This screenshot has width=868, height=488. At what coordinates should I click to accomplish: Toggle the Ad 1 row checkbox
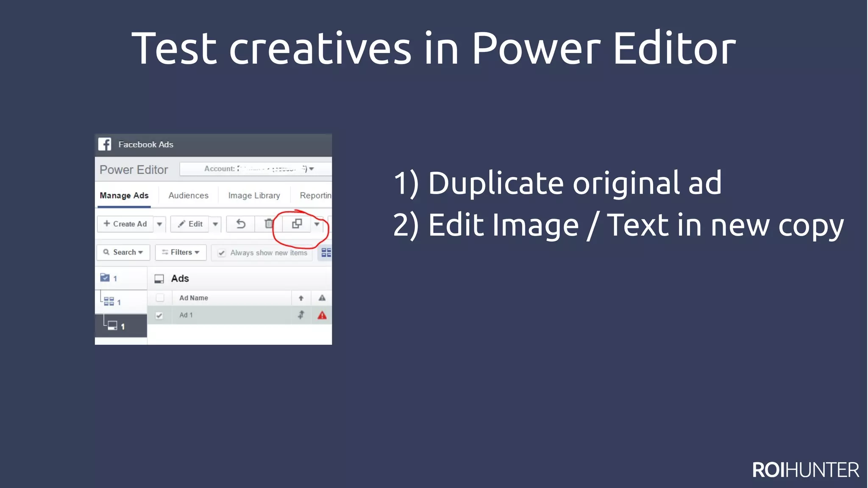[159, 315]
